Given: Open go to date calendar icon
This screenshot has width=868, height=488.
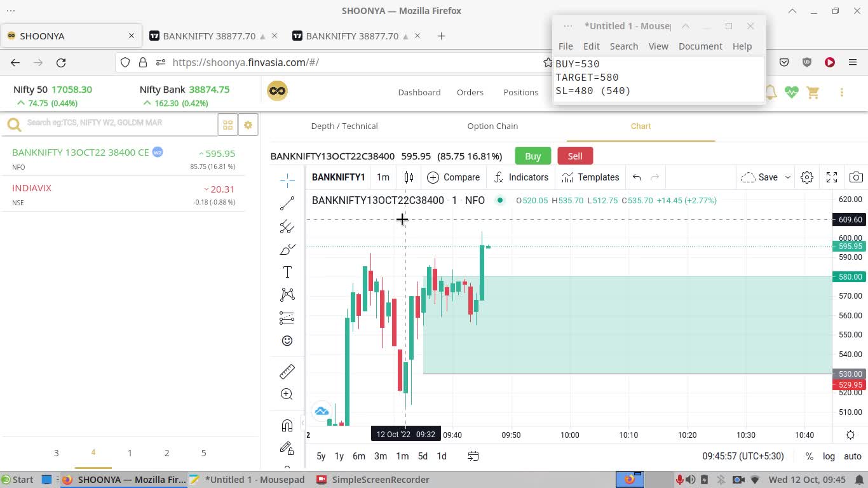Looking at the screenshot, I should pos(473,456).
